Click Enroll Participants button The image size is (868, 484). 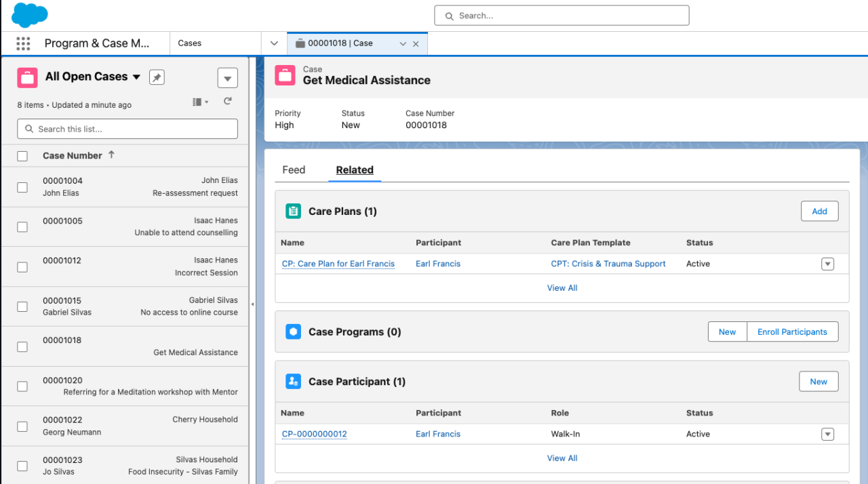coord(793,332)
